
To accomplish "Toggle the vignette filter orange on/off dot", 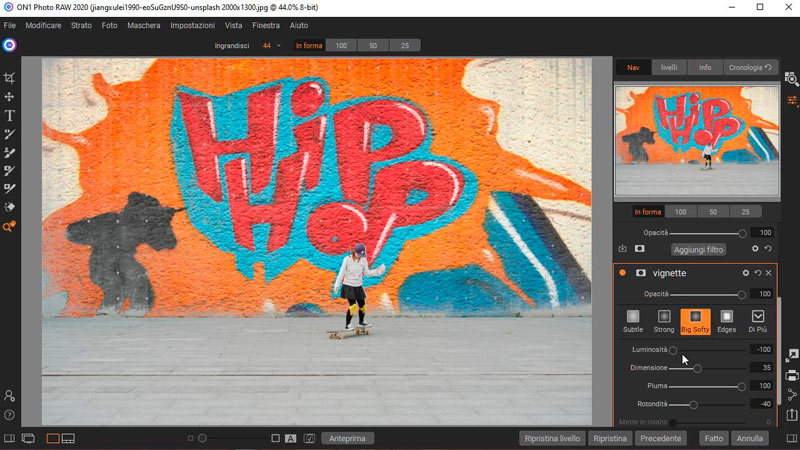I will 622,273.
